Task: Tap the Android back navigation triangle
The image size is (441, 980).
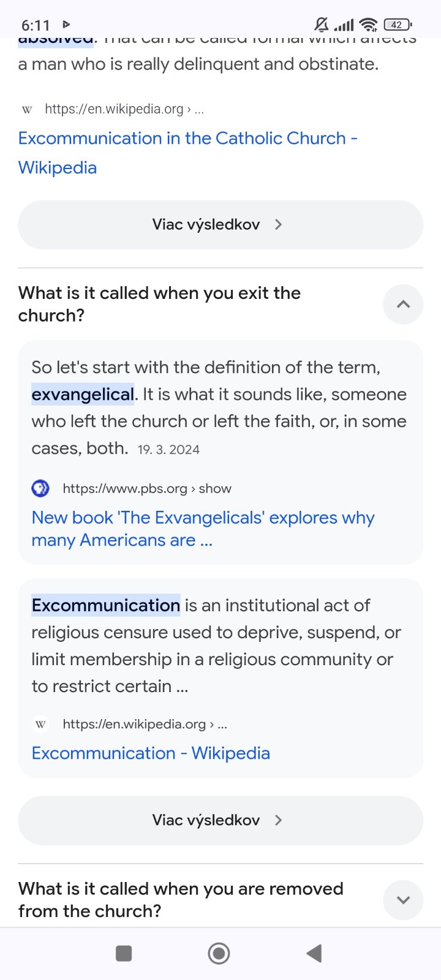Action: pos(314,953)
